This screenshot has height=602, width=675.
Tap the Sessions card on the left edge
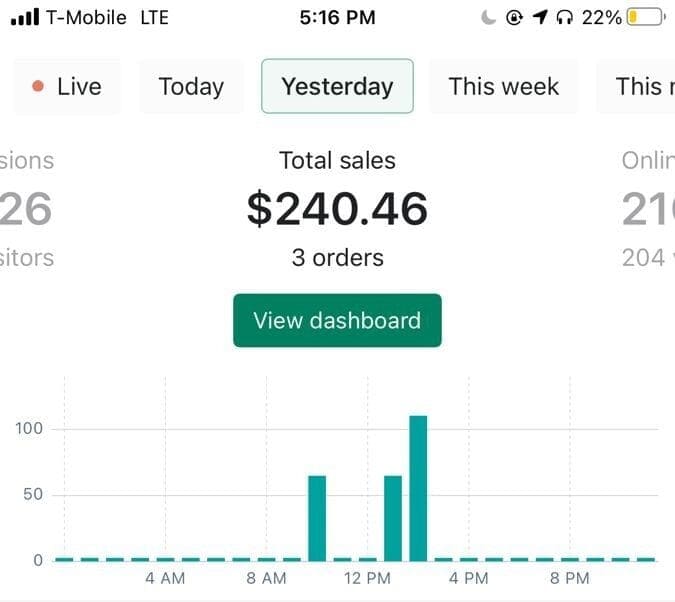point(27,208)
